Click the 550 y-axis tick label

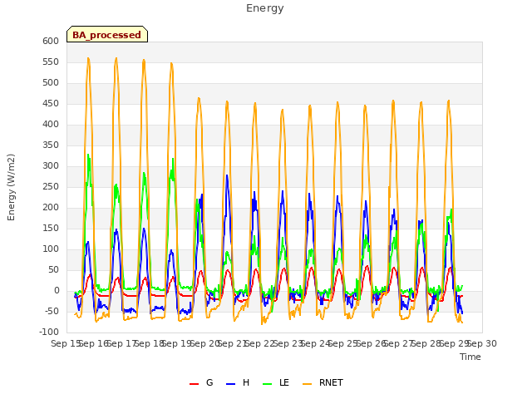coord(51,62)
